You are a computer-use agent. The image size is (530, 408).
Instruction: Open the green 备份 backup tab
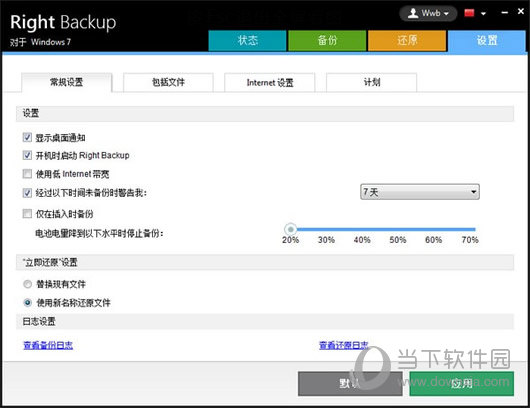pos(327,41)
